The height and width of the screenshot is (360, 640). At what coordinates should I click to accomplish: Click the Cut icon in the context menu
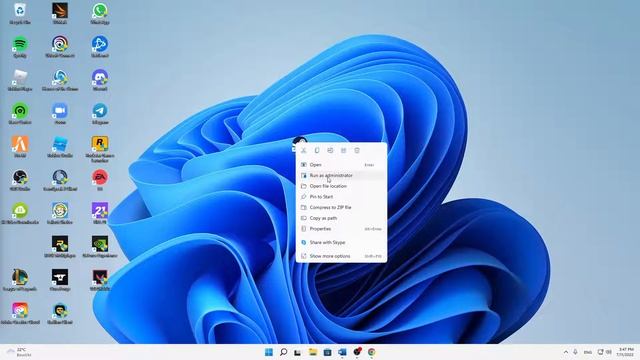[x=304, y=151]
